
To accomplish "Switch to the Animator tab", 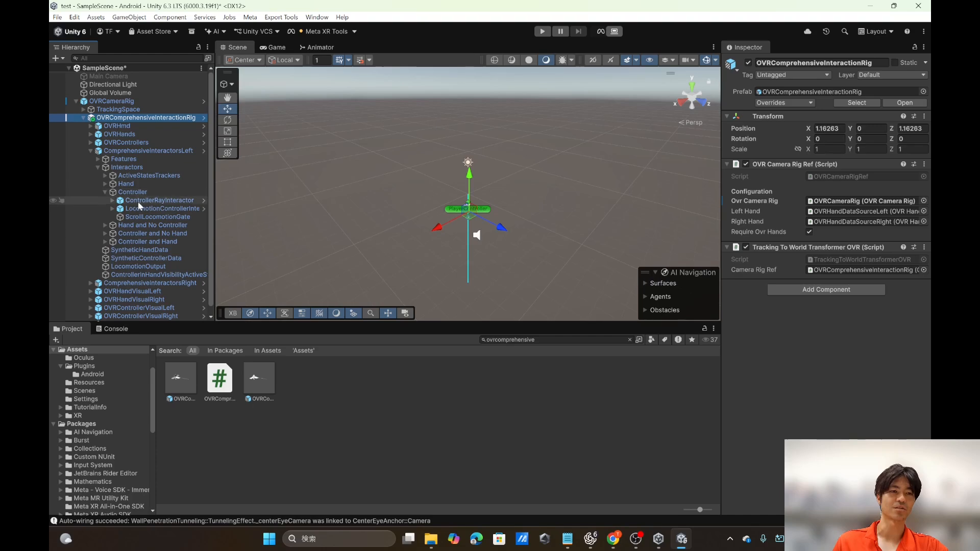I will [x=316, y=47].
